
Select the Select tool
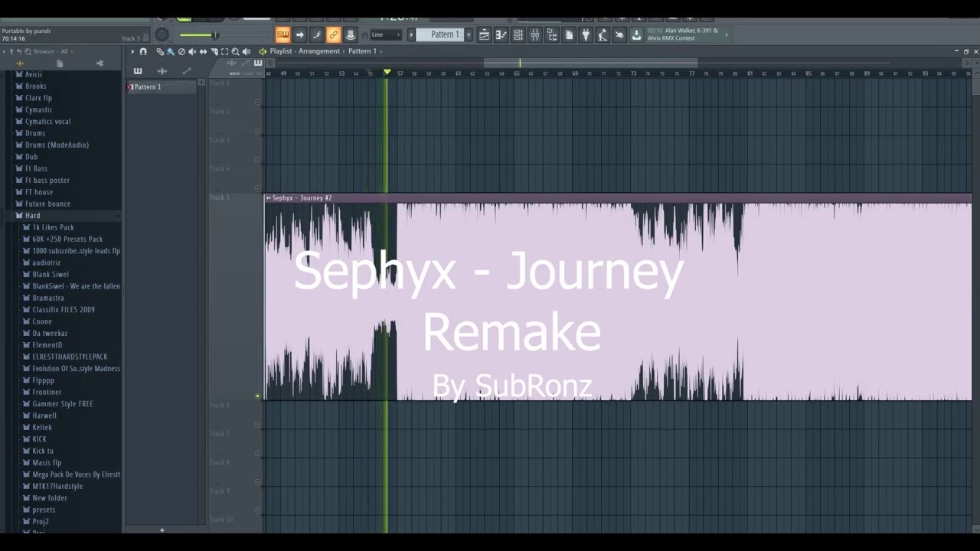coord(225,51)
